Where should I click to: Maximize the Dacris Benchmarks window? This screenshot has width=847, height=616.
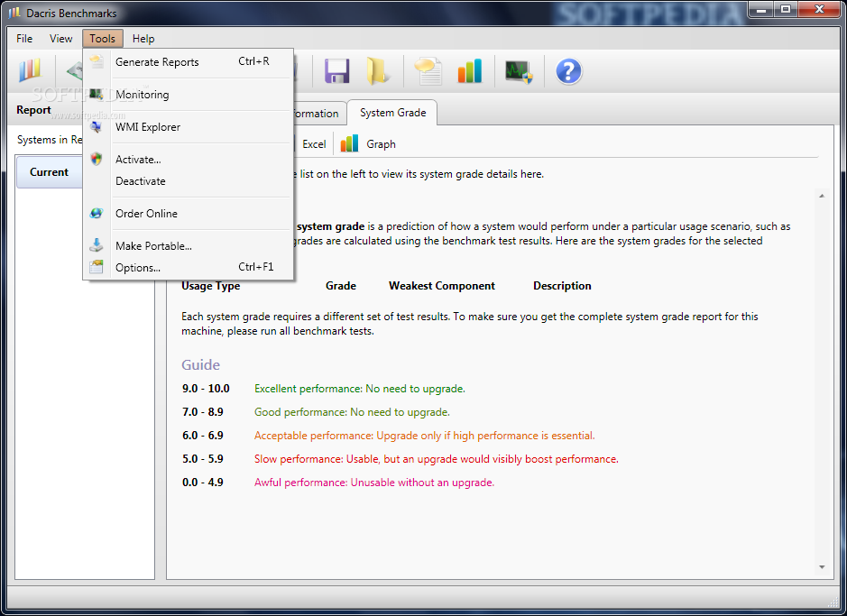tap(786, 9)
